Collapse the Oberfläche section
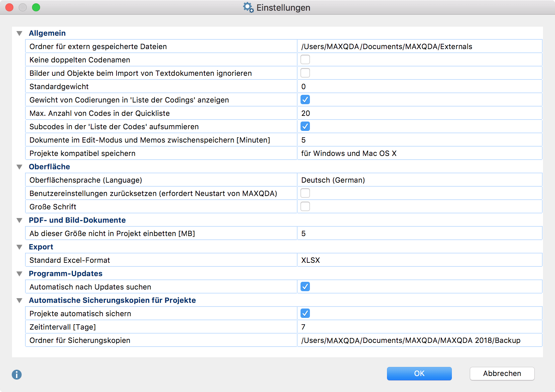Image resolution: width=555 pixels, height=392 pixels. pos(19,167)
